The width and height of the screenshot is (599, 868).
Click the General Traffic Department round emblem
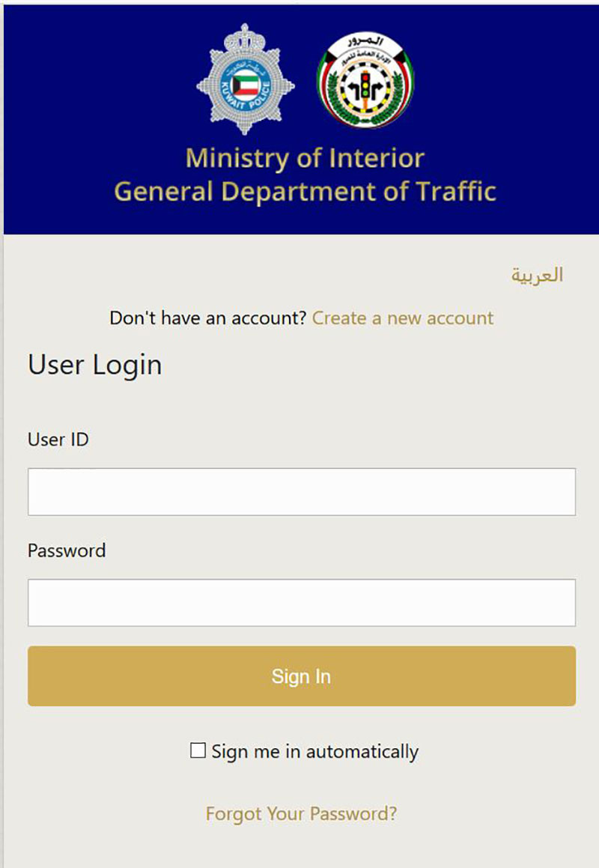(x=365, y=80)
